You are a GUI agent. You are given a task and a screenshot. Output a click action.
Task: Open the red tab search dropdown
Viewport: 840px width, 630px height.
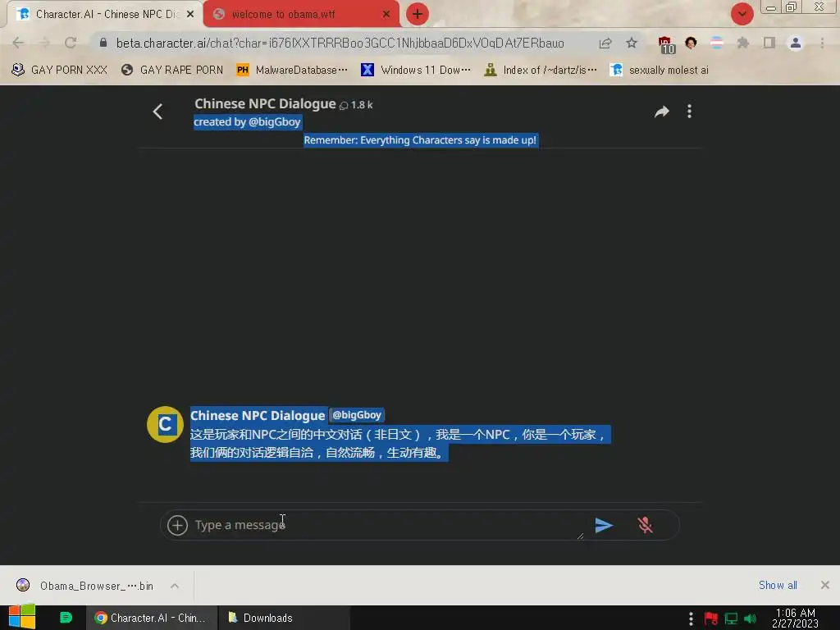click(742, 14)
